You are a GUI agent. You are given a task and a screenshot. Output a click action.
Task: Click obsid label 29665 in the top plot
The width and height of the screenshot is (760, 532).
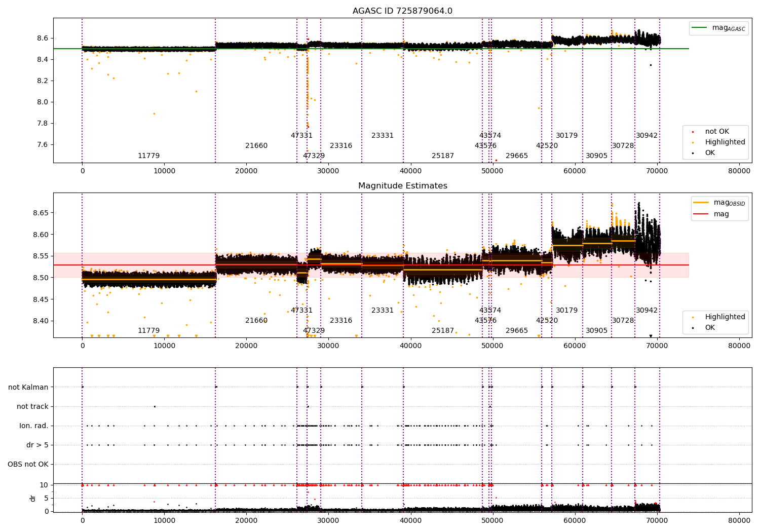pos(517,156)
